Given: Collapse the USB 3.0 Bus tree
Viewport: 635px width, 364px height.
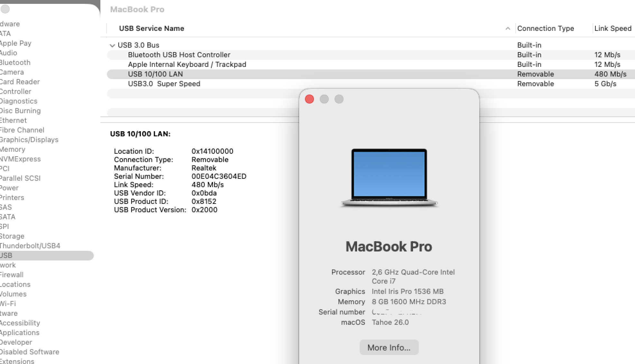Looking at the screenshot, I should point(112,45).
